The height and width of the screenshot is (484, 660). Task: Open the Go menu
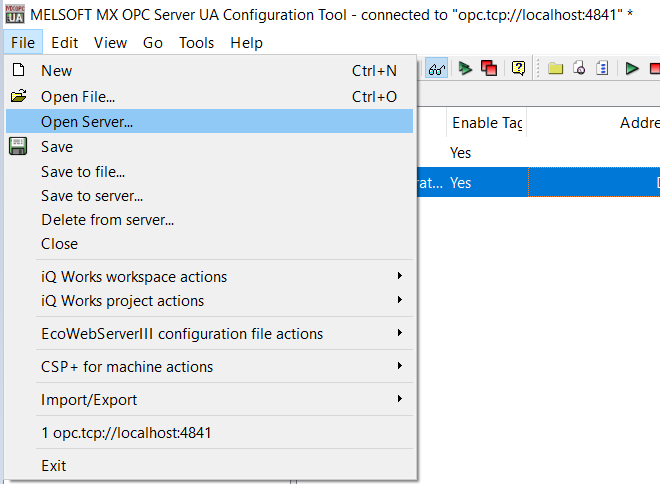pos(153,43)
